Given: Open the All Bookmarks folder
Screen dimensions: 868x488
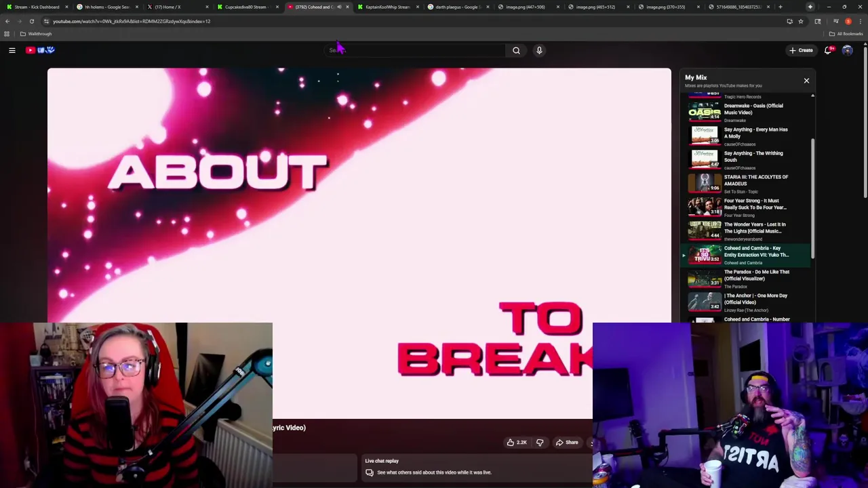Looking at the screenshot, I should (846, 34).
